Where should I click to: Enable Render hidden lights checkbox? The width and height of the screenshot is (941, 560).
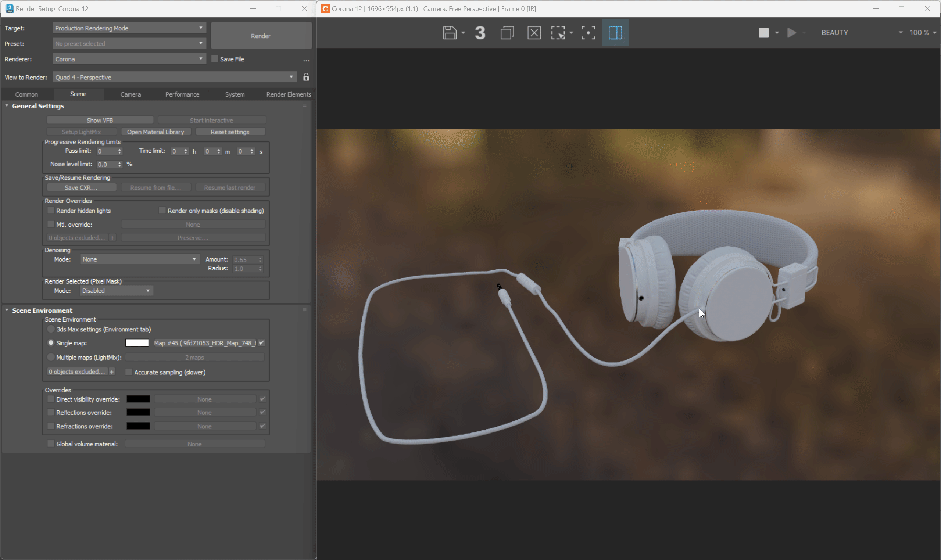click(x=51, y=211)
